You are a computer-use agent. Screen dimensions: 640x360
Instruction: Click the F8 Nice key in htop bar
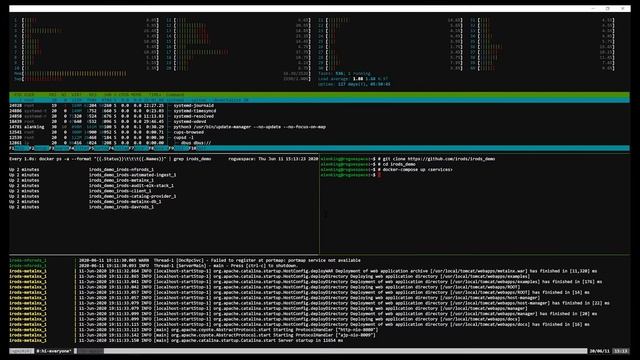(158, 148)
